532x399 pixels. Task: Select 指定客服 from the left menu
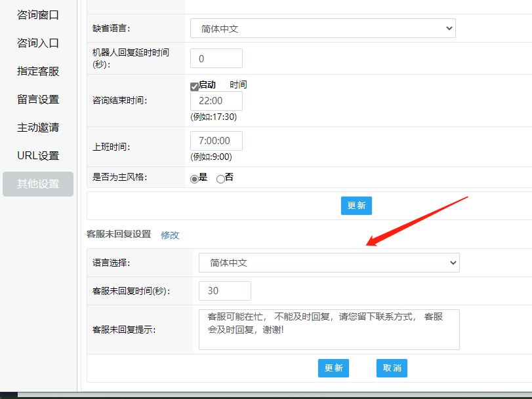click(x=38, y=71)
